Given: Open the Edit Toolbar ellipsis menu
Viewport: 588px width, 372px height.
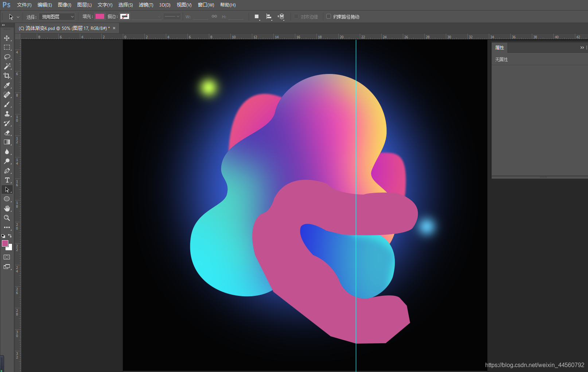Looking at the screenshot, I should pos(7,227).
